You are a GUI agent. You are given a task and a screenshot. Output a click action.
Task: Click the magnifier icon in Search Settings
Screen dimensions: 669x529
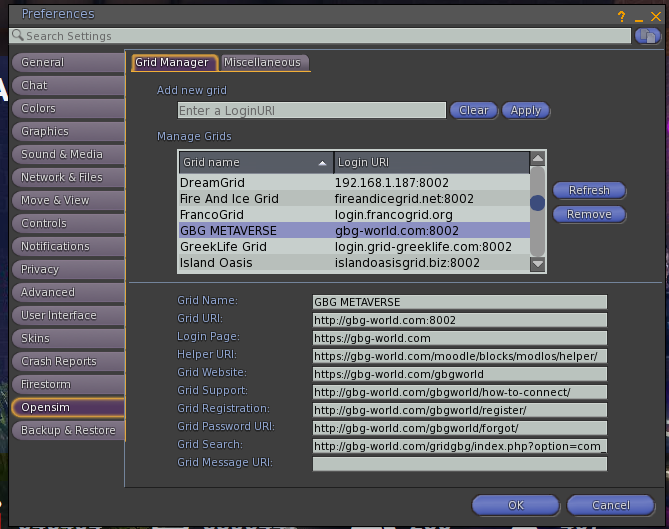18,36
